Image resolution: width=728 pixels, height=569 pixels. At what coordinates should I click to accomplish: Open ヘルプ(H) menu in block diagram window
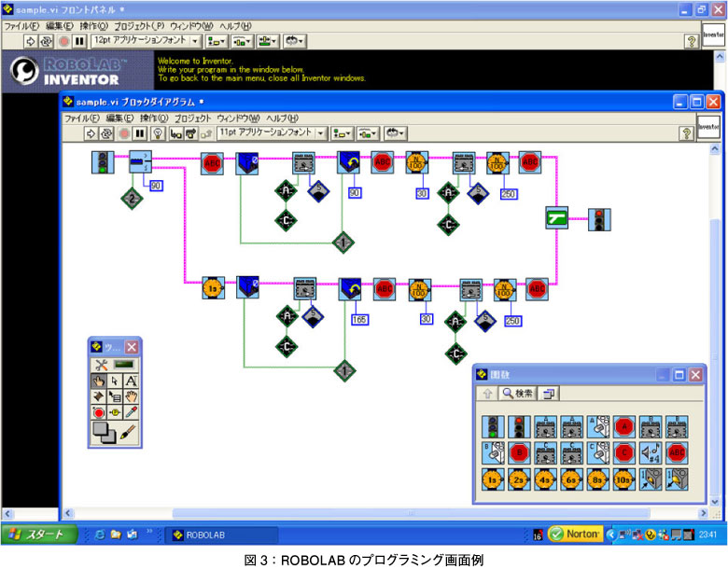282,118
